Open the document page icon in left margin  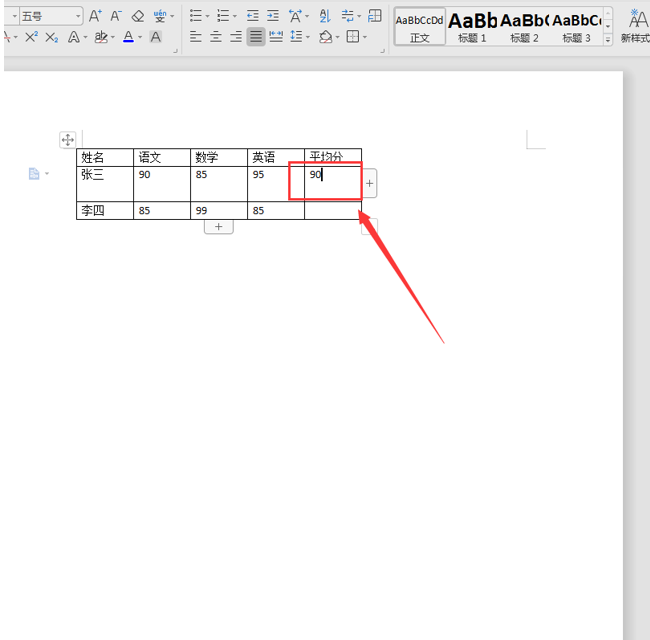click(x=34, y=173)
